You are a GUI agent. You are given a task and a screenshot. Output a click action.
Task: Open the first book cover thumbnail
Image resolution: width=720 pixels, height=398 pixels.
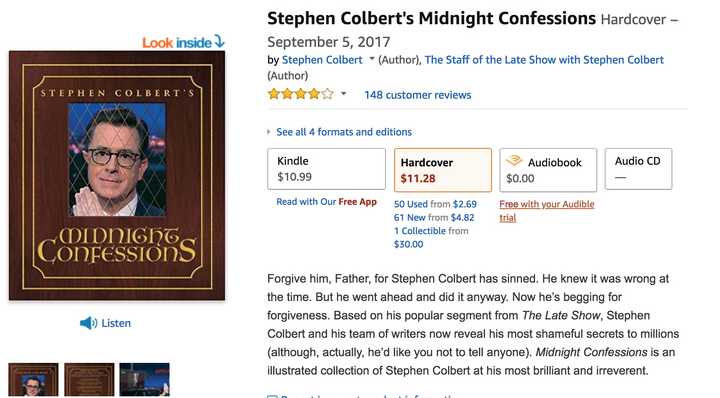click(34, 380)
